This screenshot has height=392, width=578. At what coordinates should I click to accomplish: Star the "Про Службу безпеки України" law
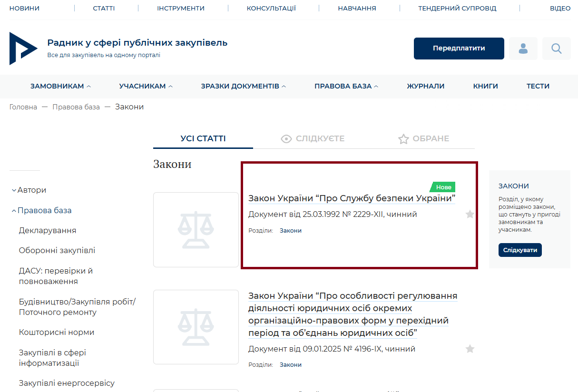[x=470, y=215]
